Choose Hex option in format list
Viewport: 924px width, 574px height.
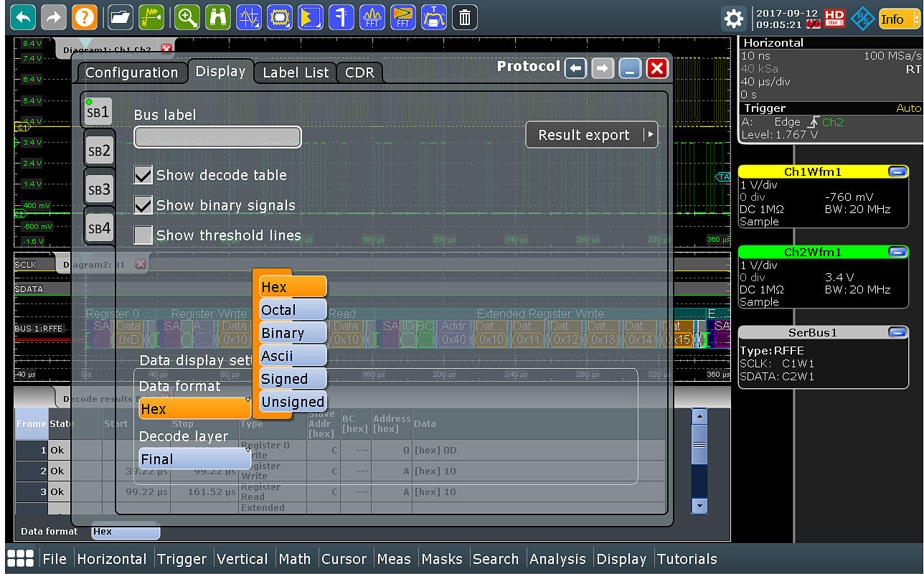pos(293,287)
